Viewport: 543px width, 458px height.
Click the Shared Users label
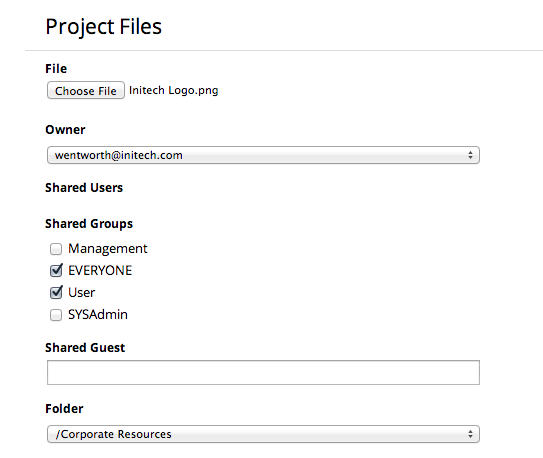coord(84,188)
